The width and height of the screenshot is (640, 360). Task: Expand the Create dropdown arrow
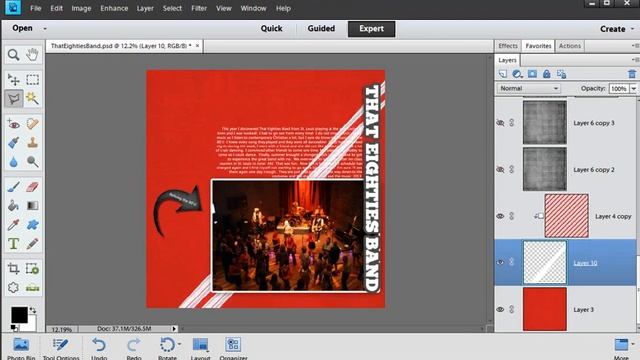[x=633, y=29]
